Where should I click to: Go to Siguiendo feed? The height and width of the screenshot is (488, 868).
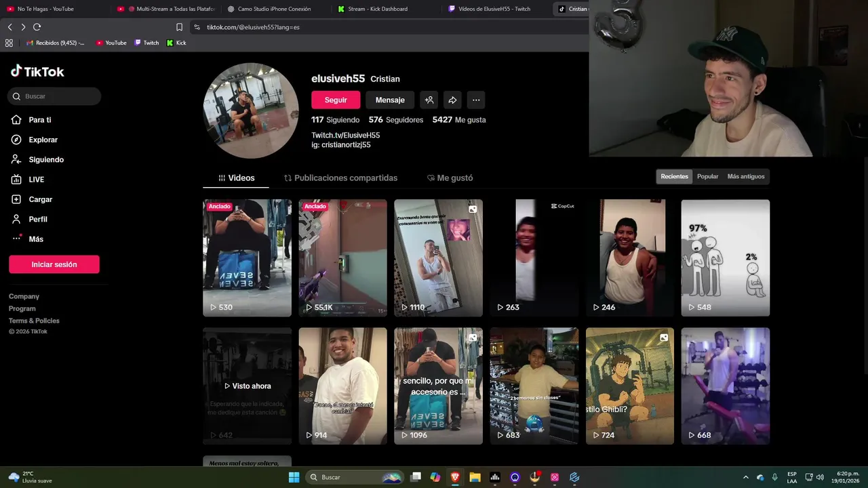(x=37, y=159)
